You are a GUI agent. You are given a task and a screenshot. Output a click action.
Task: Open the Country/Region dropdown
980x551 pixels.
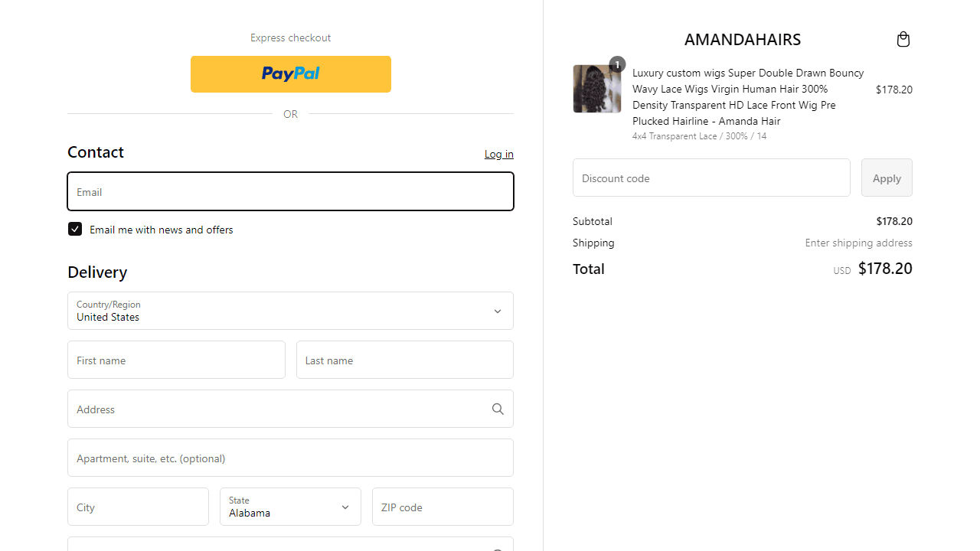(x=291, y=311)
